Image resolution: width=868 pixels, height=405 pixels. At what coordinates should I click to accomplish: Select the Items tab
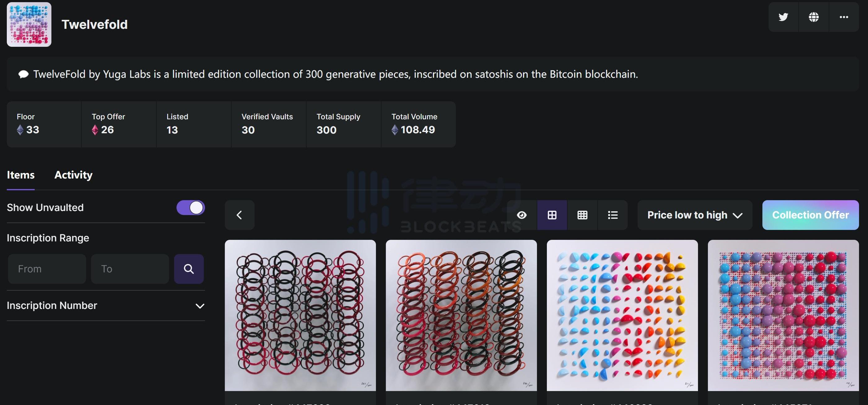(x=20, y=175)
